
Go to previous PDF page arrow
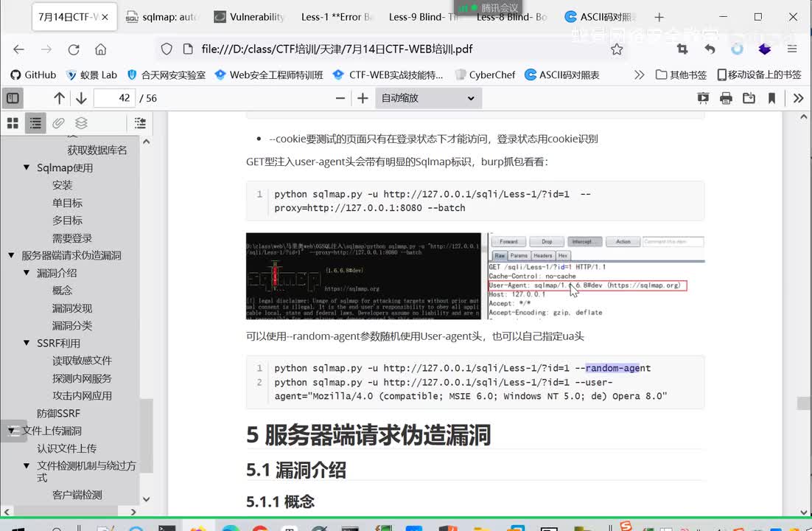59,98
